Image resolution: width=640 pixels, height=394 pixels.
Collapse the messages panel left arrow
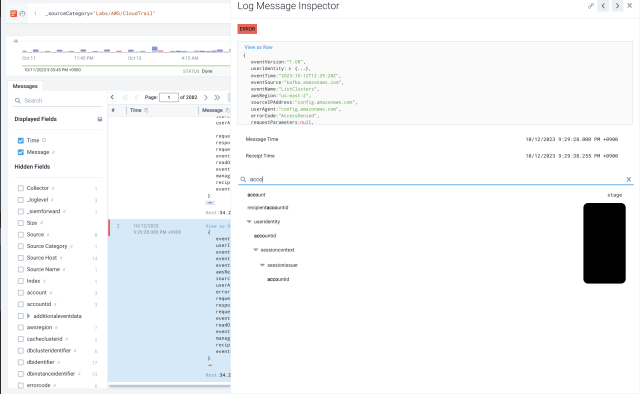(x=112, y=97)
